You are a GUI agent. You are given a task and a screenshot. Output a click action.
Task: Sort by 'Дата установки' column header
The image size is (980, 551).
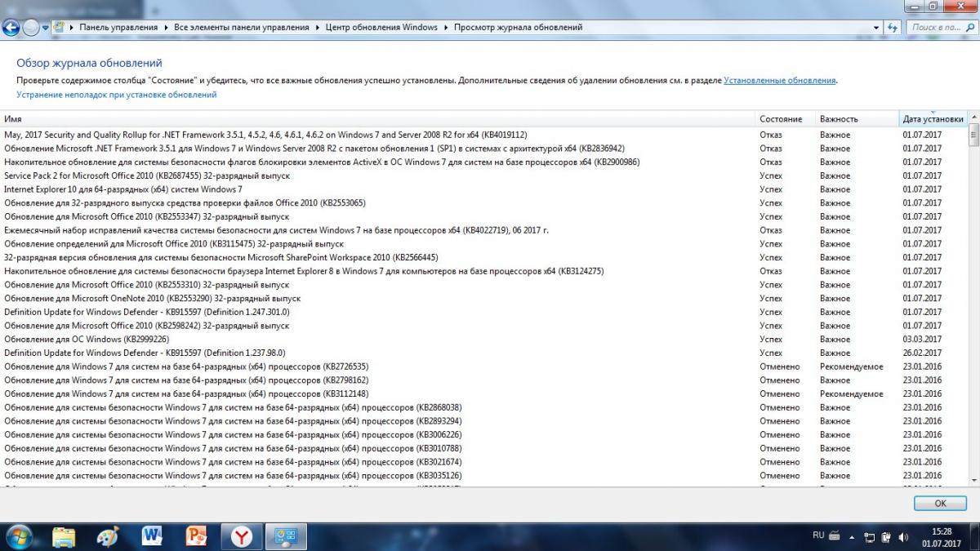933,118
